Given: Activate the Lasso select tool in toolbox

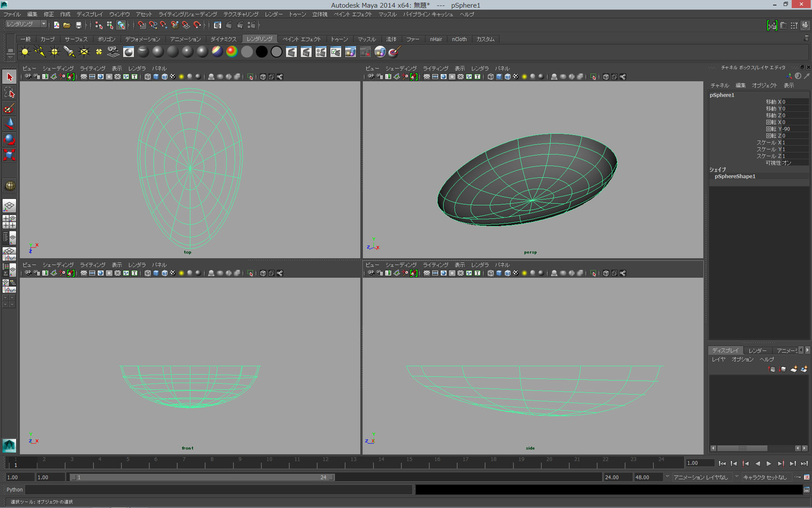Looking at the screenshot, I should click(x=9, y=93).
